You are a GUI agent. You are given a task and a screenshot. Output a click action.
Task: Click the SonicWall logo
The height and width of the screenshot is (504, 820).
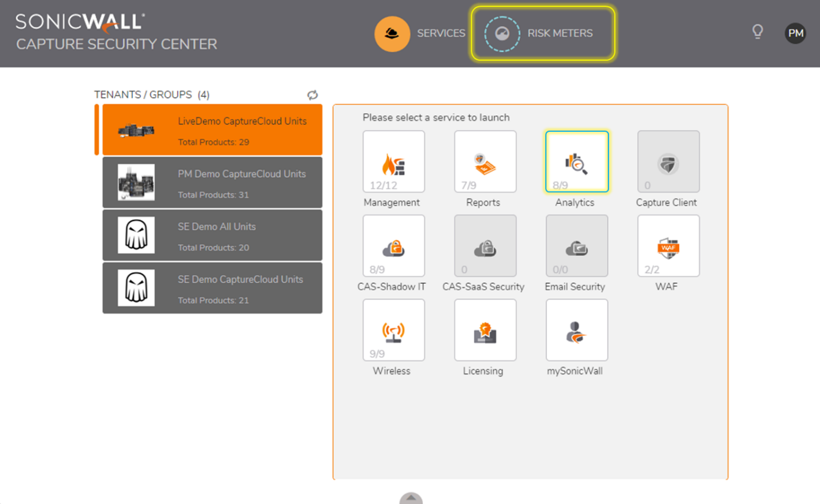point(80,22)
